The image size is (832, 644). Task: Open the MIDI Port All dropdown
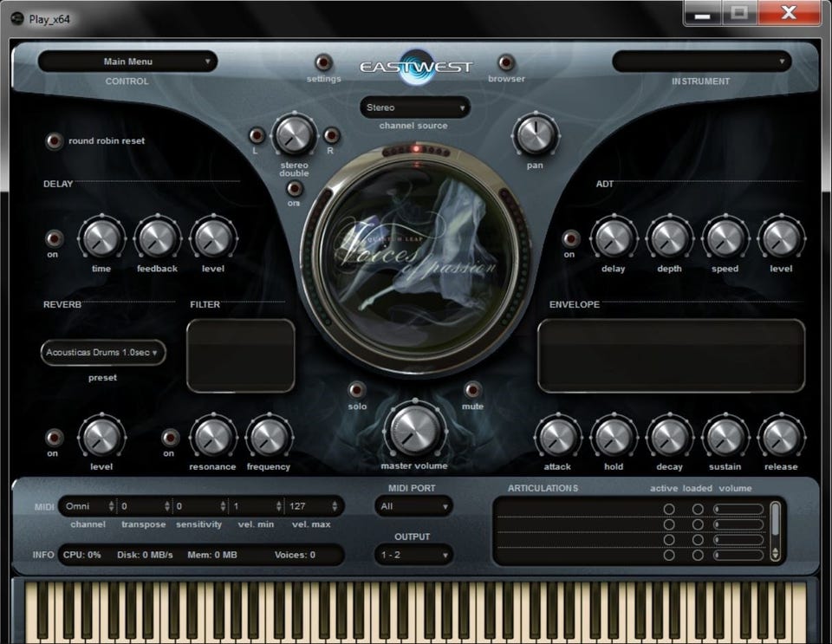coord(413,506)
